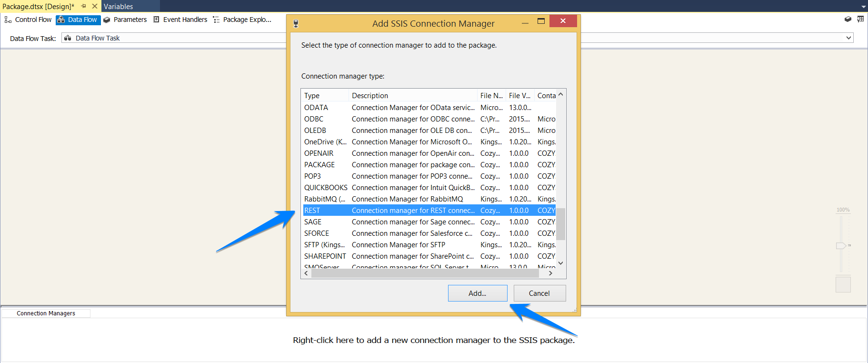The height and width of the screenshot is (363, 868).
Task: Select the ODATA connection type row
Action: [429, 108]
